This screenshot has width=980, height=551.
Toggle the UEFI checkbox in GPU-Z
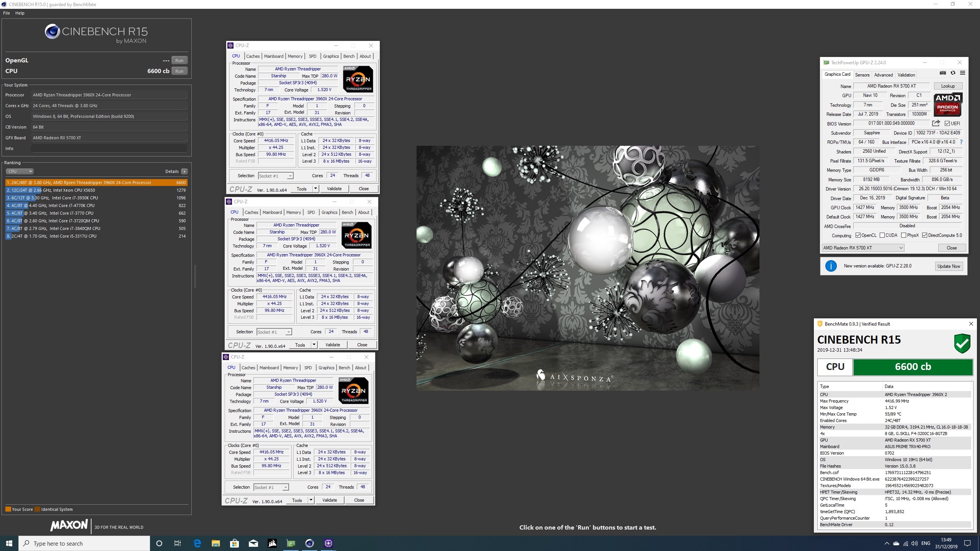(947, 123)
